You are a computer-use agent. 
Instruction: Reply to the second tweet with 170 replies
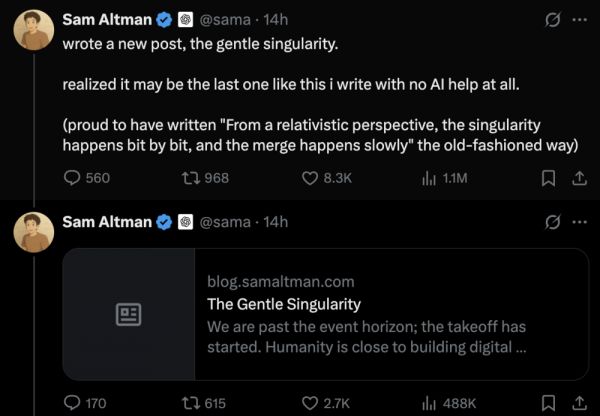pos(72,403)
